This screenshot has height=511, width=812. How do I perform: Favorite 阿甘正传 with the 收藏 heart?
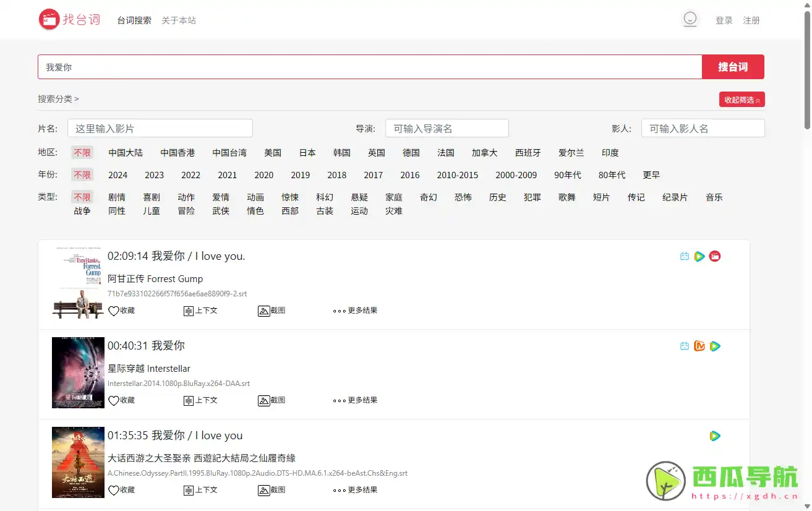tap(121, 311)
